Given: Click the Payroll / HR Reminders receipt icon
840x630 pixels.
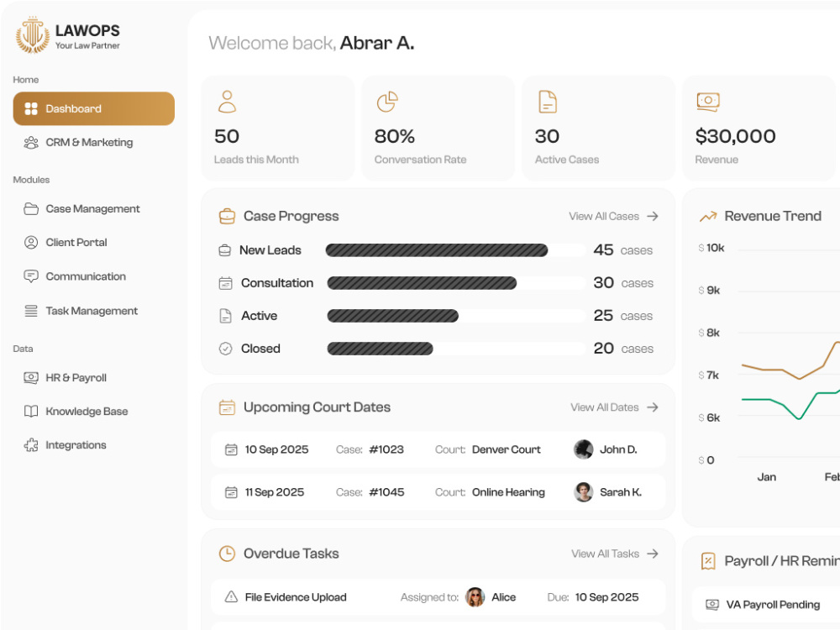Looking at the screenshot, I should pyautogui.click(x=708, y=561).
